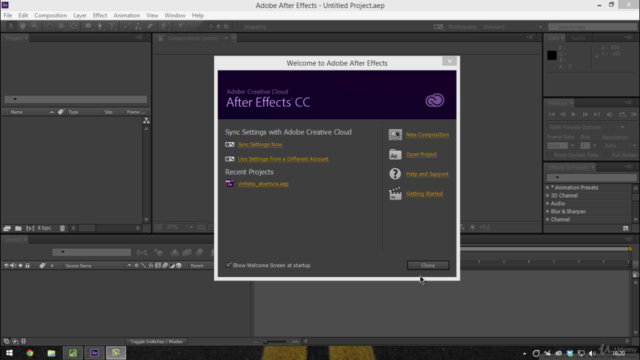This screenshot has height=360, width=640.
Task: Toggle the loop option in Preview panel
Action: click(x=622, y=114)
